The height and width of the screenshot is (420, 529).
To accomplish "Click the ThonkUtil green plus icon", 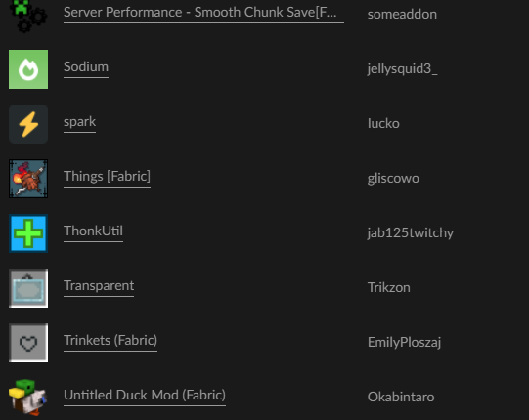I will (28, 233).
